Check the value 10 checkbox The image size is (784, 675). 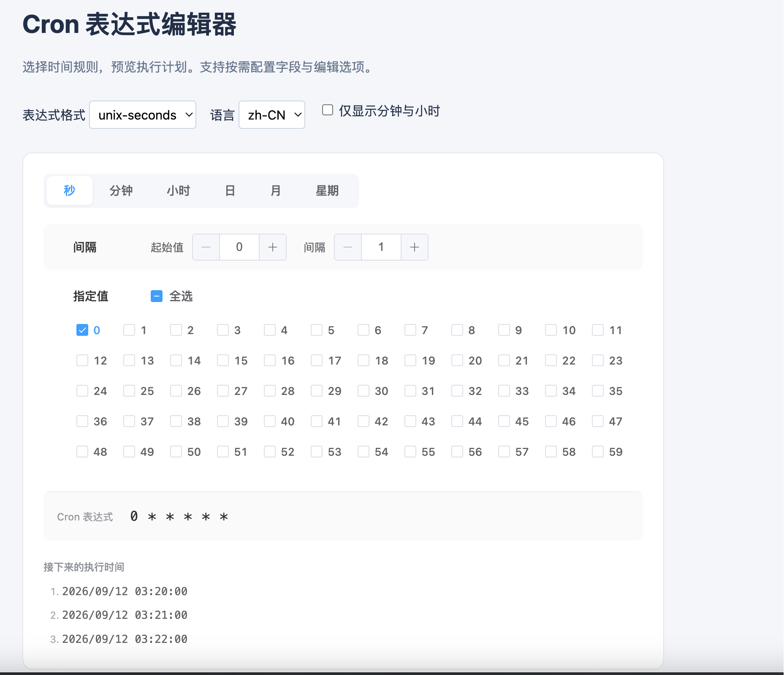pos(551,330)
